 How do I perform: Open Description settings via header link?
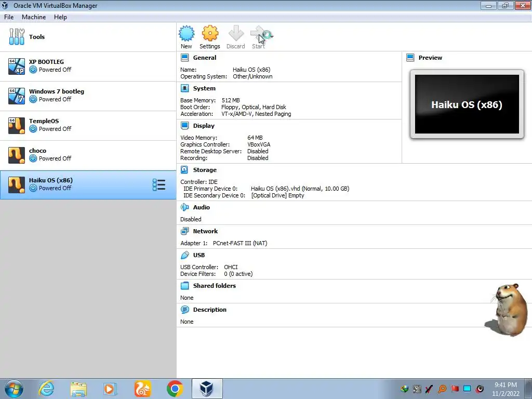coord(210,310)
